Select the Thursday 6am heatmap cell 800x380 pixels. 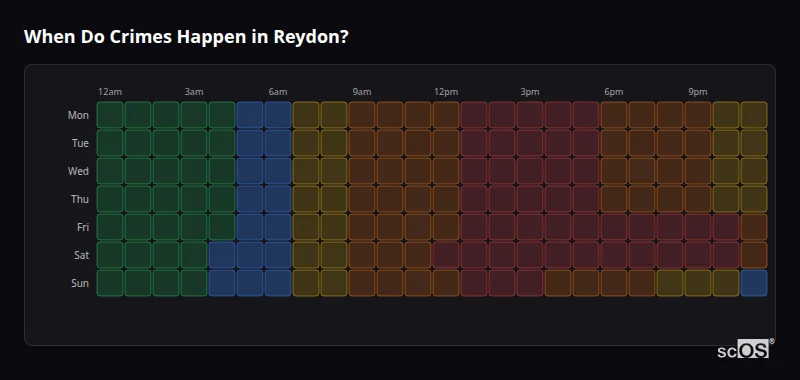click(278, 199)
